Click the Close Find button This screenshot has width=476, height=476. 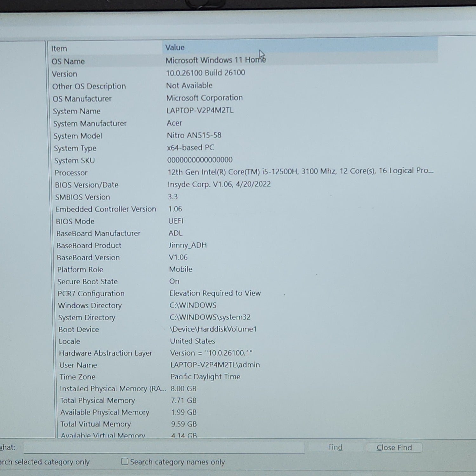[x=394, y=447]
